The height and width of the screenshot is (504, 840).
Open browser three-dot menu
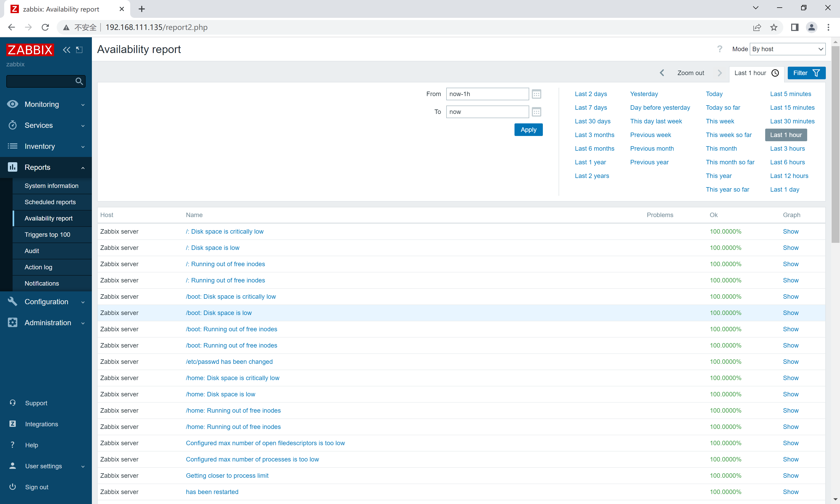pos(828,27)
